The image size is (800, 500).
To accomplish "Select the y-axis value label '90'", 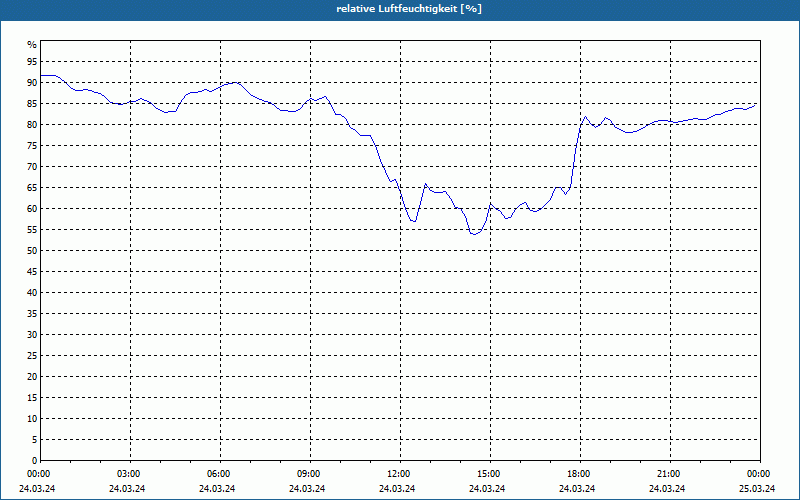I will pyautogui.click(x=32, y=83).
